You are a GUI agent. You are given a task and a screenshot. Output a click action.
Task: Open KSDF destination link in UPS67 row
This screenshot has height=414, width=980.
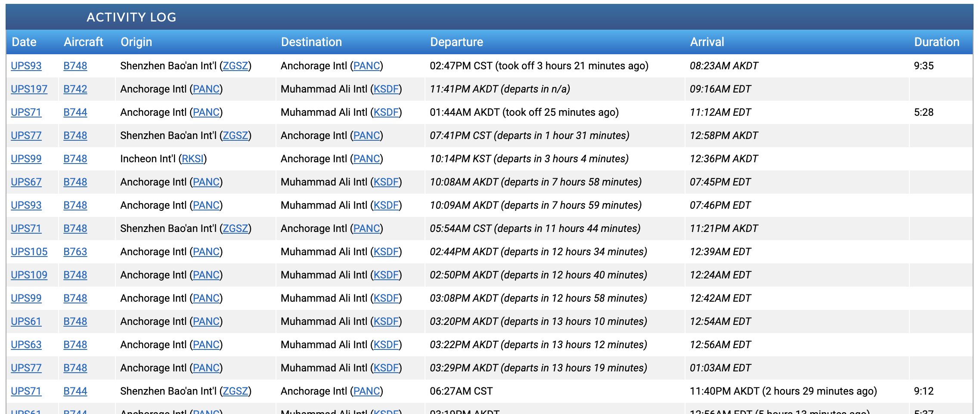386,182
